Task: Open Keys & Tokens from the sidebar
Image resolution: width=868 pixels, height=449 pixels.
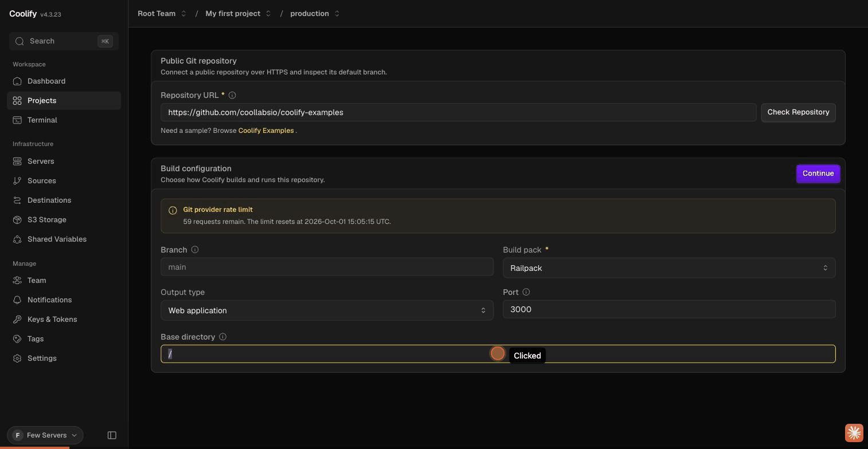Action: point(64,320)
